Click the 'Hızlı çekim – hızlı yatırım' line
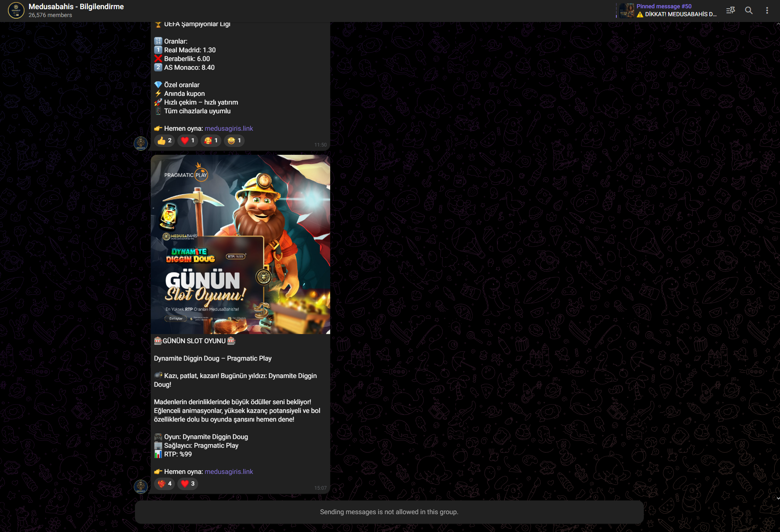The height and width of the screenshot is (532, 780). coord(196,102)
